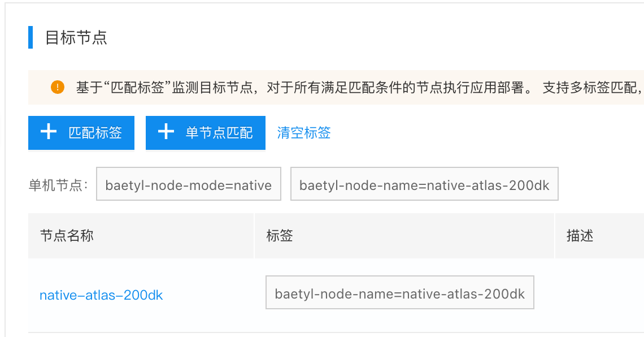Select the baetyl-node-mode=native tag
The height and width of the screenshot is (337, 644).
coord(189,184)
